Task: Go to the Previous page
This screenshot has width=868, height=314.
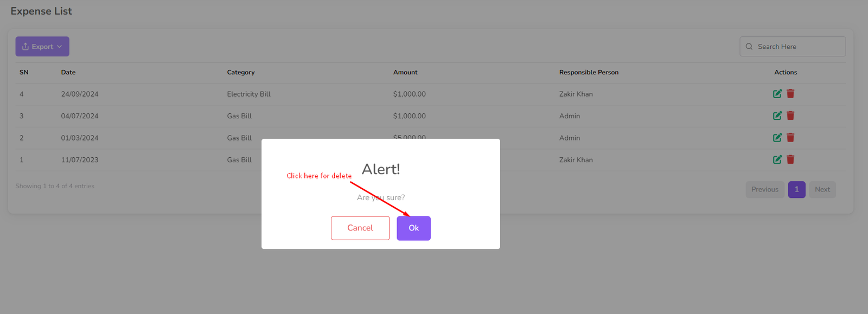Action: (764, 189)
